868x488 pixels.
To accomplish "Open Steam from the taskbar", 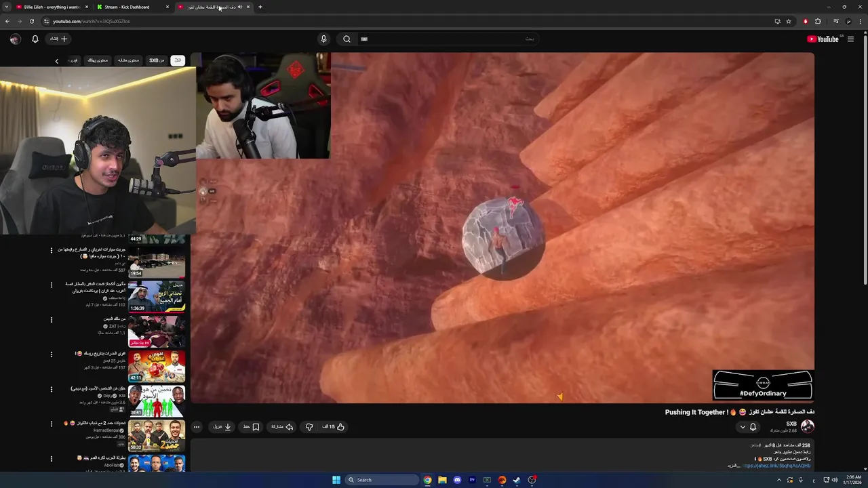I will click(517, 480).
